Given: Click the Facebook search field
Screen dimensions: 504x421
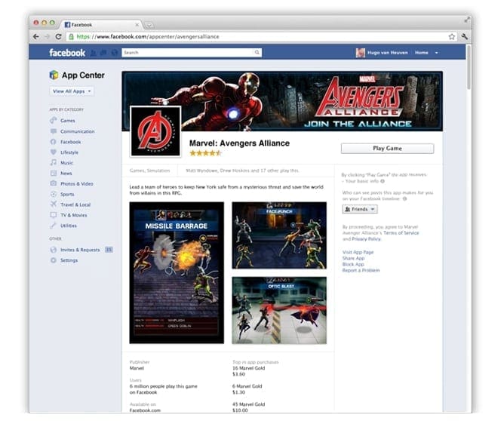Looking at the screenshot, I should click(192, 52).
